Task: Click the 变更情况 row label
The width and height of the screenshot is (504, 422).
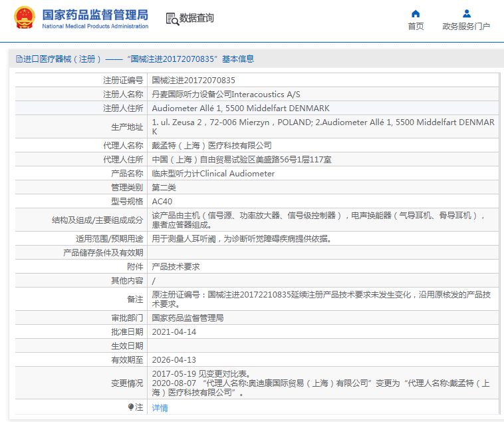Action: point(127,383)
